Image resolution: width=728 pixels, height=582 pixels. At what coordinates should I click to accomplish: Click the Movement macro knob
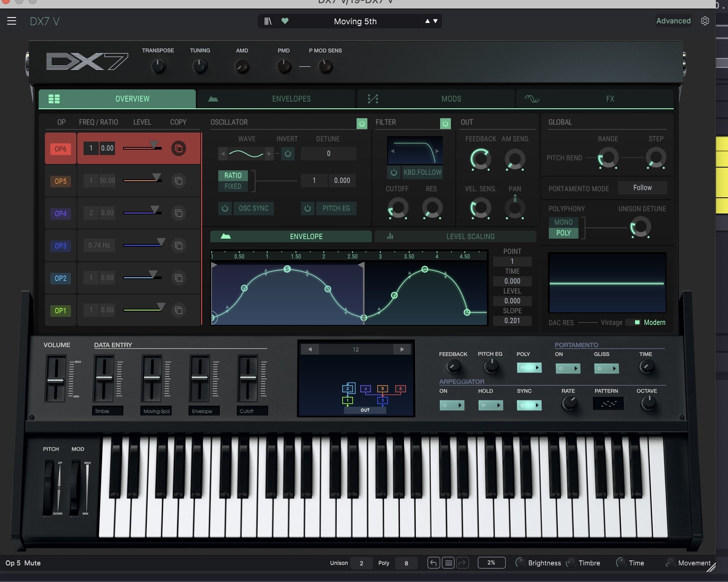coord(670,563)
